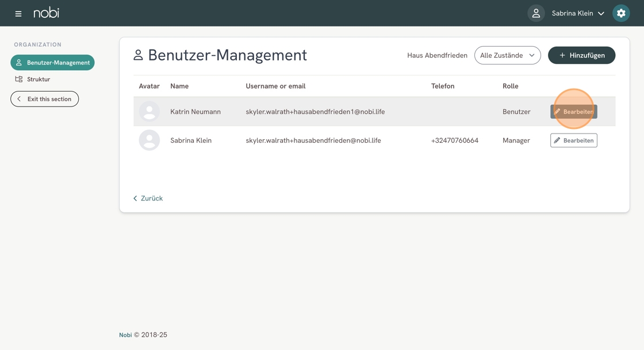Click Katrin Neumann's email address
This screenshot has width=644, height=350.
(x=315, y=112)
